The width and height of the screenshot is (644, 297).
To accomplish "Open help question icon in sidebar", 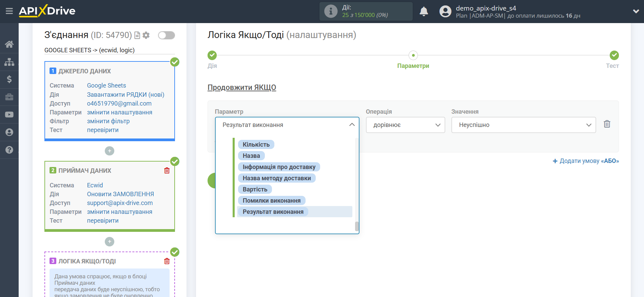I will (x=9, y=150).
